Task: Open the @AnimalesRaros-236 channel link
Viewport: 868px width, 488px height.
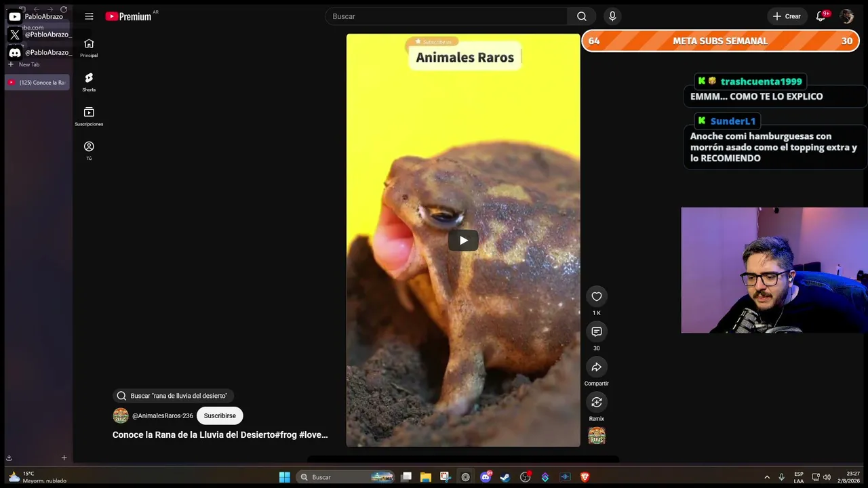Action: click(x=163, y=415)
